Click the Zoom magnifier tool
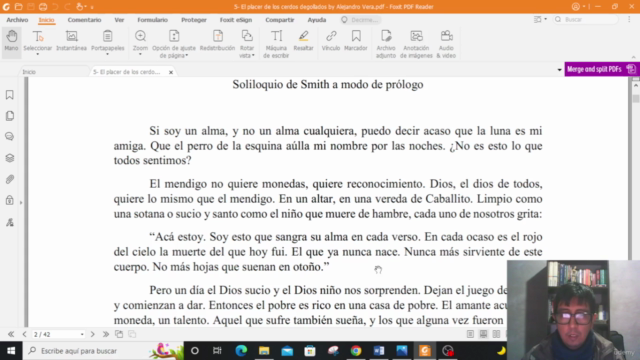This screenshot has width=640, height=360. coord(140,42)
